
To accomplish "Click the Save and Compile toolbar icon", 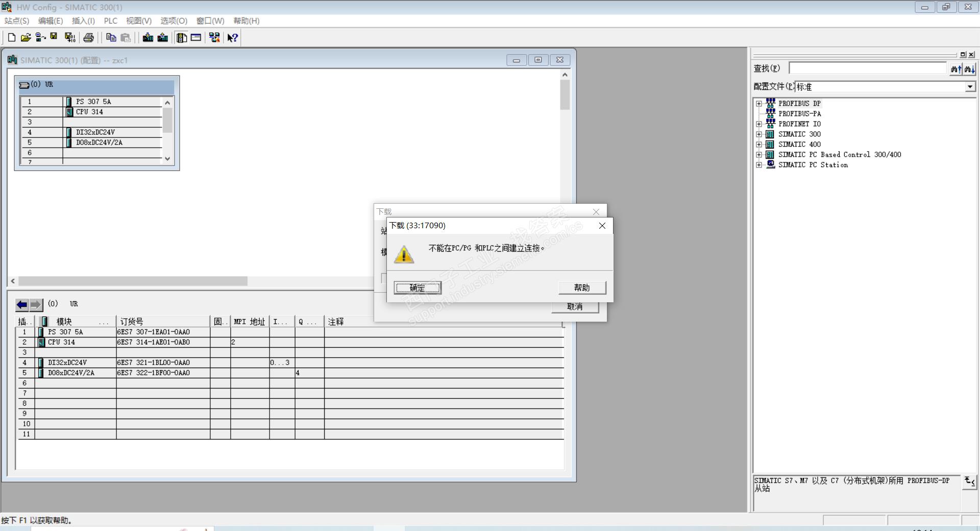I will click(x=70, y=37).
